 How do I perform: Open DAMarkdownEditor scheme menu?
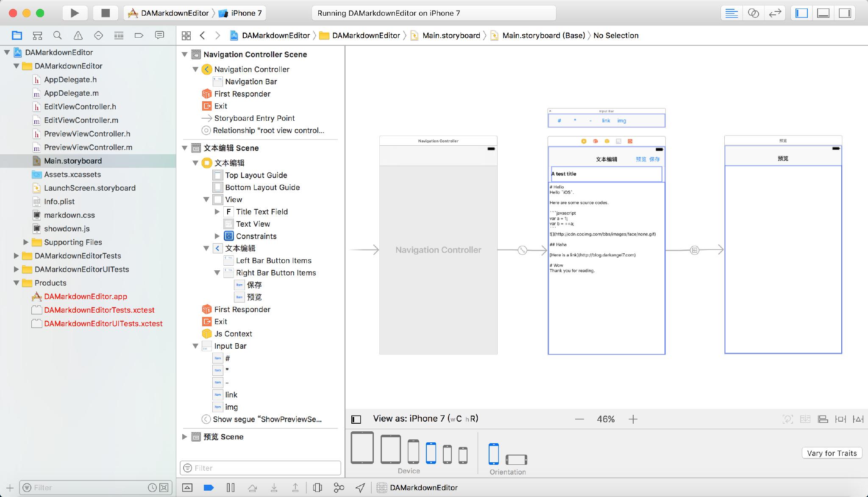click(169, 13)
